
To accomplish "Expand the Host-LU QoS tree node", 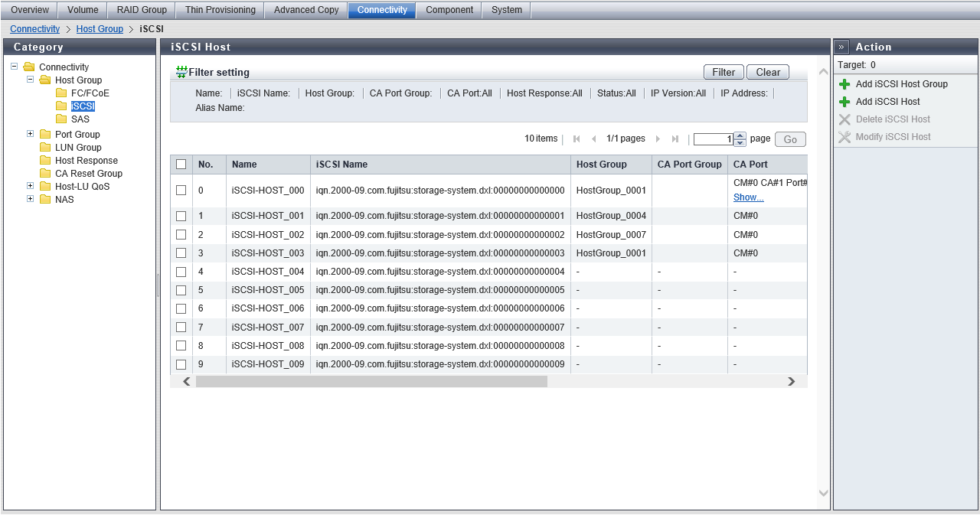I will [x=31, y=186].
